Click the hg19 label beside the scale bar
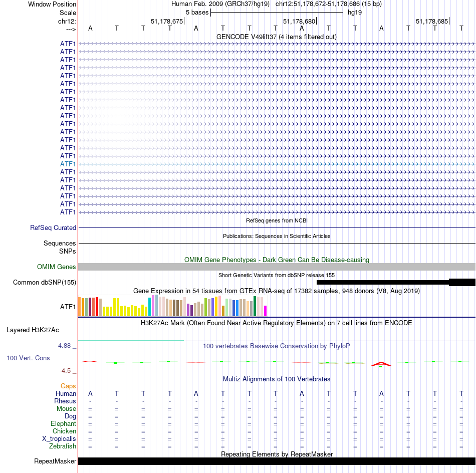The image size is (476, 473). tap(355, 13)
